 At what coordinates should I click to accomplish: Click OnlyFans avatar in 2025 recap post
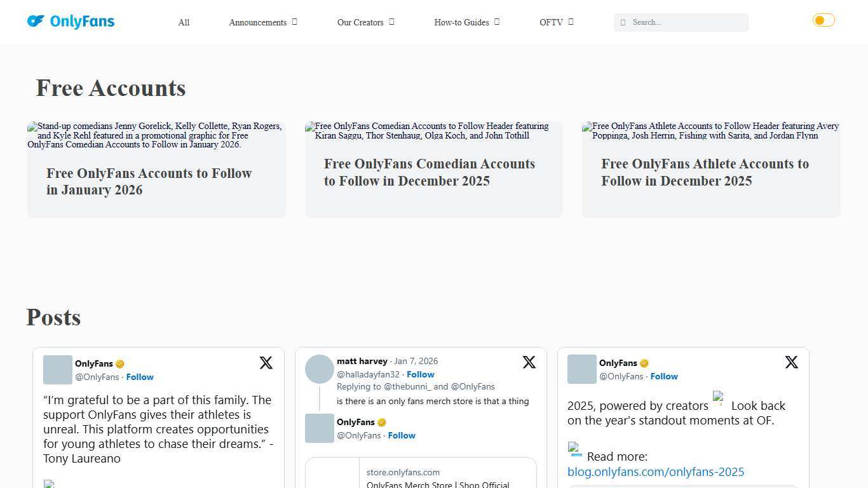point(581,369)
